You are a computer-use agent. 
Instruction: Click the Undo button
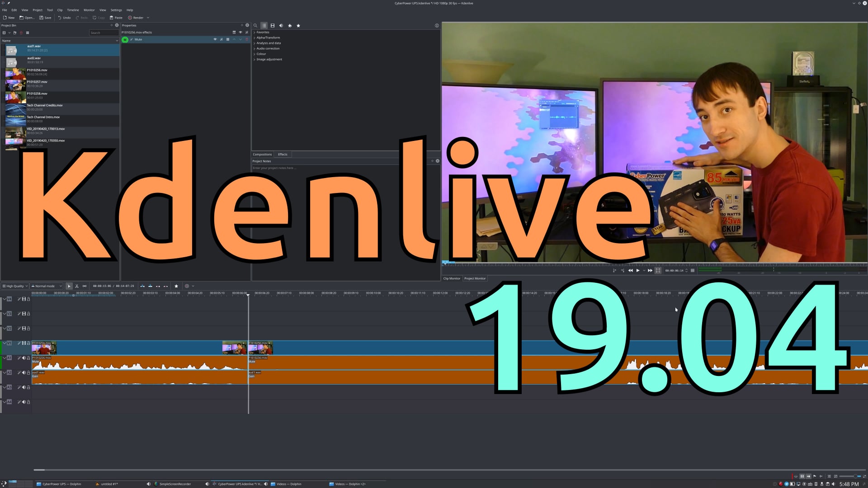[x=64, y=18]
